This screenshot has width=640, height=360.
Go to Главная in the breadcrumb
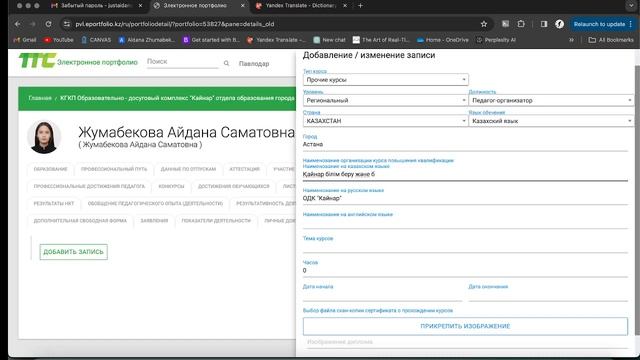pyautogui.click(x=40, y=98)
